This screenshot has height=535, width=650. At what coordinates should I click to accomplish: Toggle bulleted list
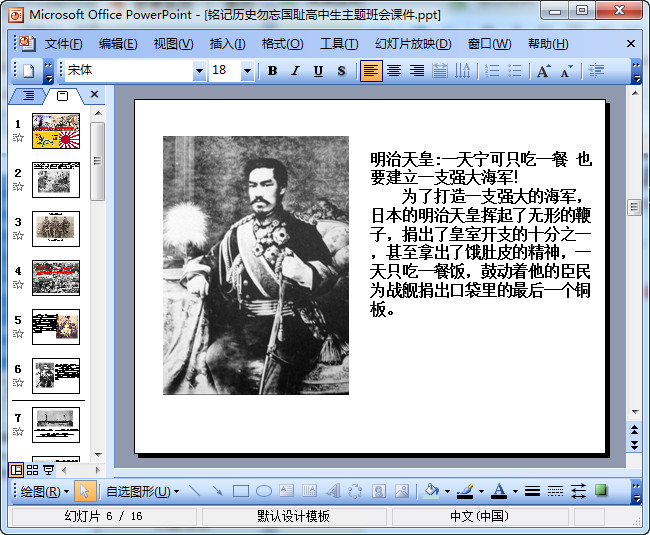[x=514, y=71]
